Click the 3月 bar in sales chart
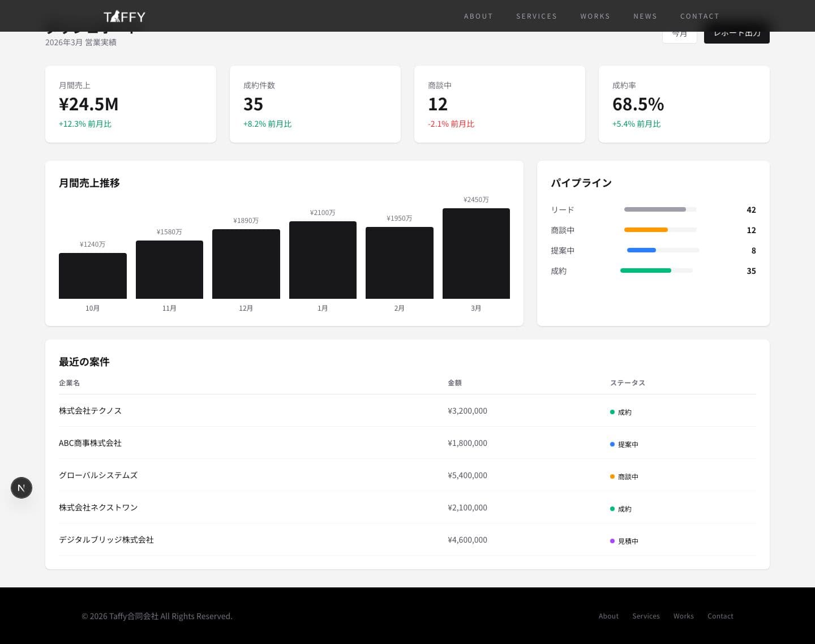This screenshot has height=644, width=815. coord(476,254)
